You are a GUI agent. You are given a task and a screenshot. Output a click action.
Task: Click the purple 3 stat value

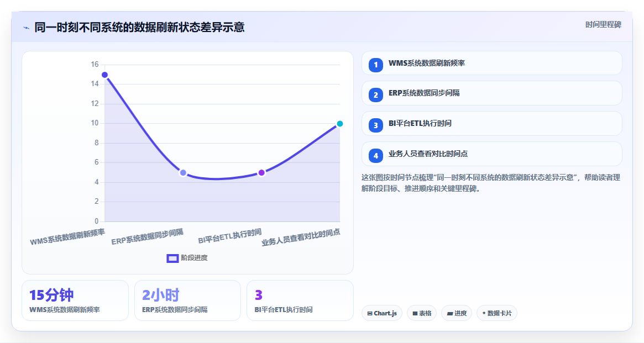(258, 295)
